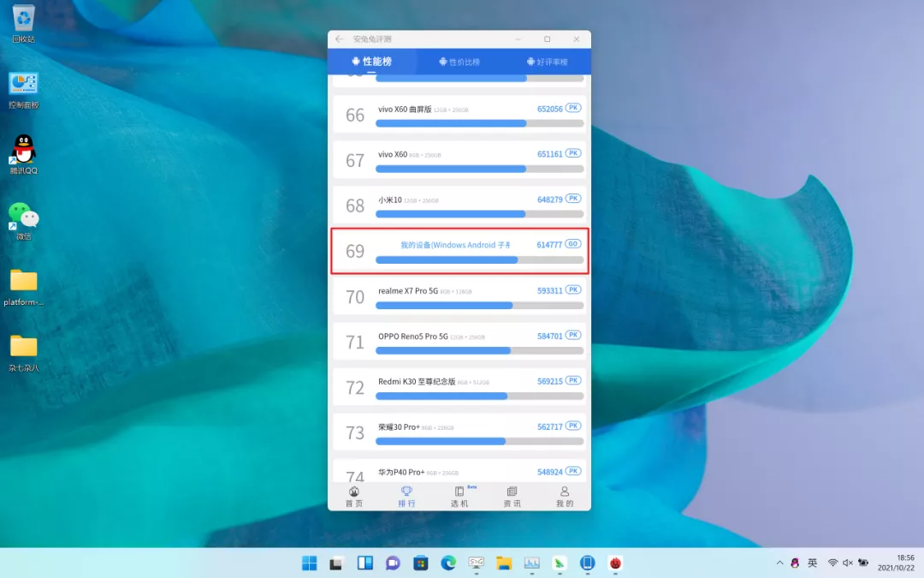Open the S>G app in the taskbar
Viewport: 924px width, 578px height.
(477, 563)
